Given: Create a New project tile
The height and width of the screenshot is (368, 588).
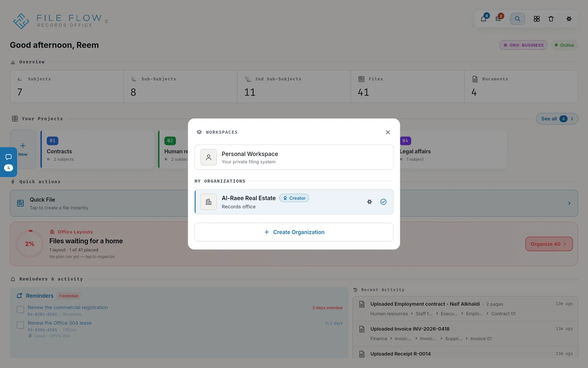Looking at the screenshot, I should [x=23, y=149].
